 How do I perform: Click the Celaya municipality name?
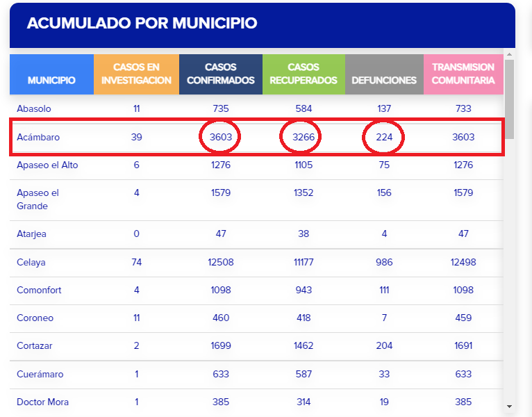pyautogui.click(x=31, y=262)
